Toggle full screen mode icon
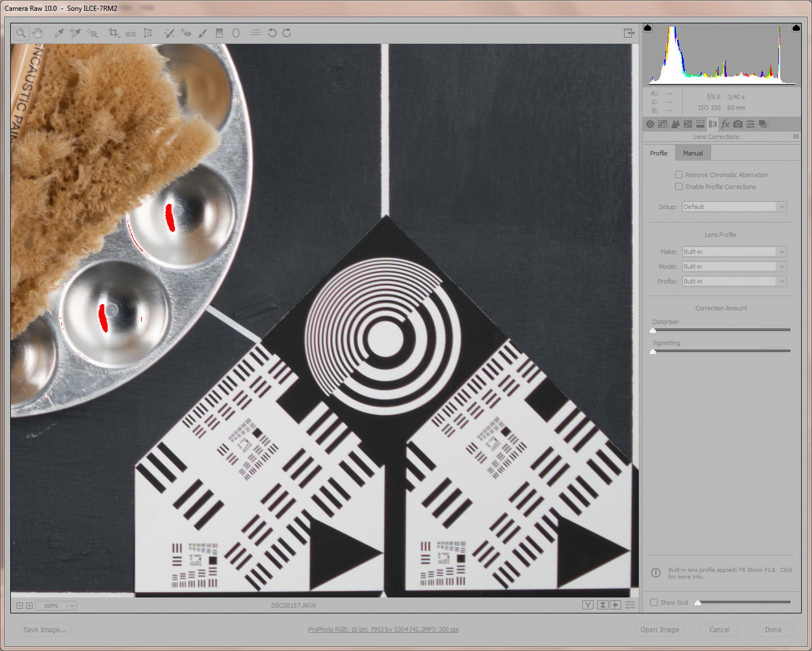The width and height of the screenshot is (812, 651). (x=629, y=33)
